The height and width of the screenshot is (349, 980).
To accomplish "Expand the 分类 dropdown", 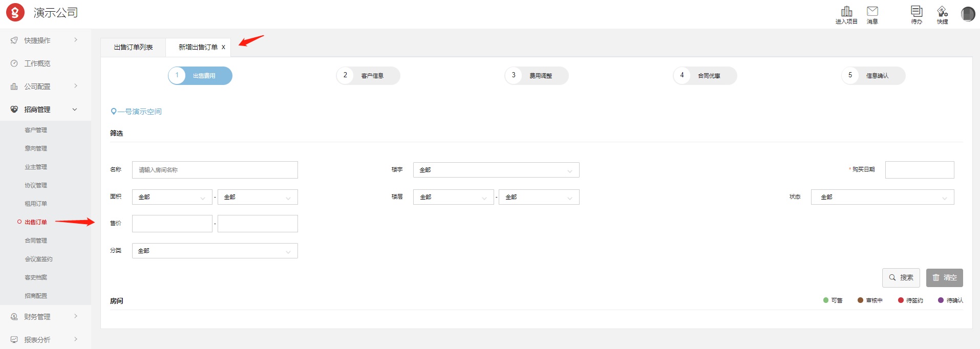I will (x=215, y=251).
